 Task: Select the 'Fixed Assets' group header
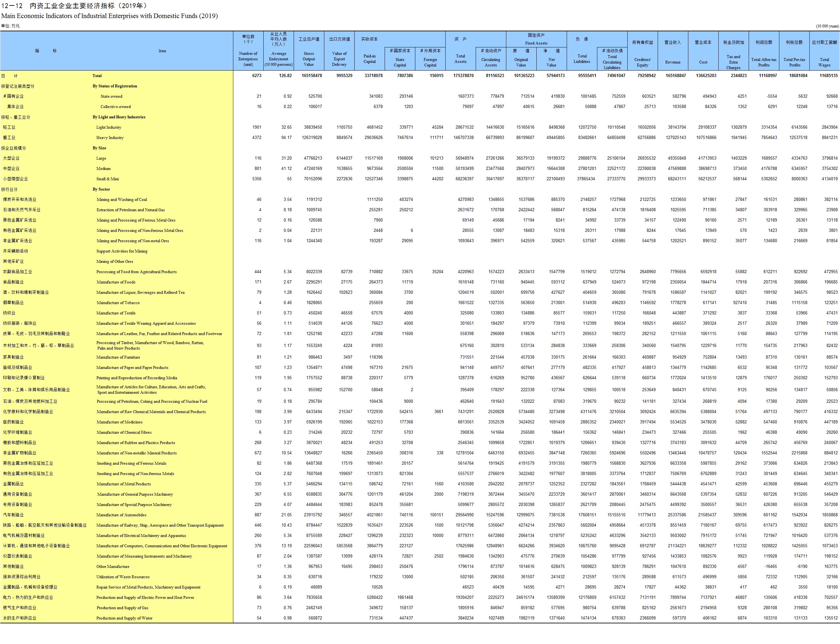coord(536,39)
